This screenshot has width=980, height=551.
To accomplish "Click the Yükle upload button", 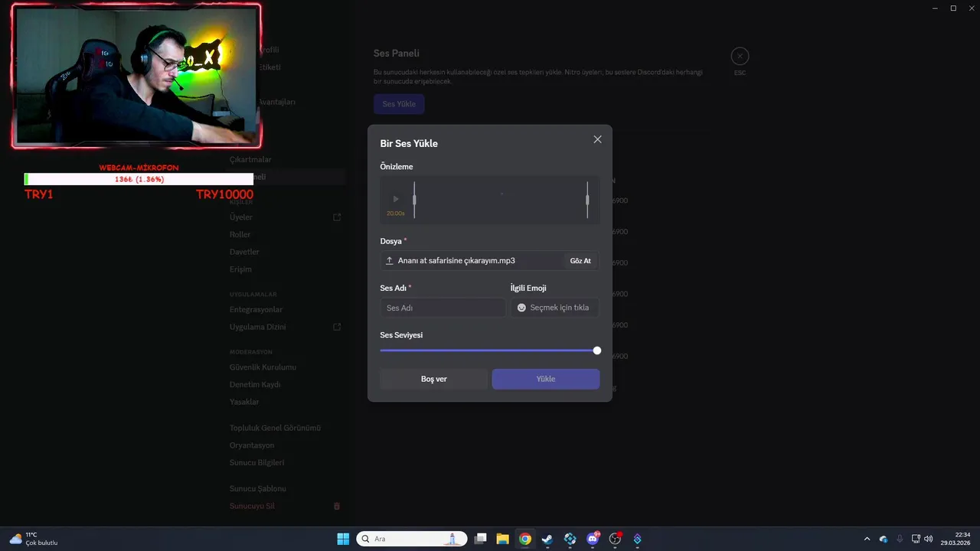I will 546,379.
